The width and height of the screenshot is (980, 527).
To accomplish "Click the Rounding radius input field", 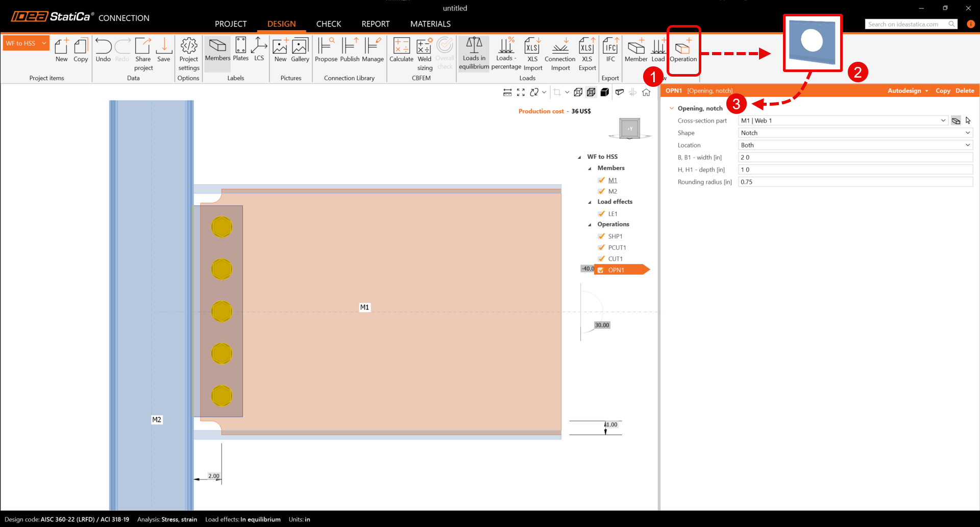I will point(855,182).
